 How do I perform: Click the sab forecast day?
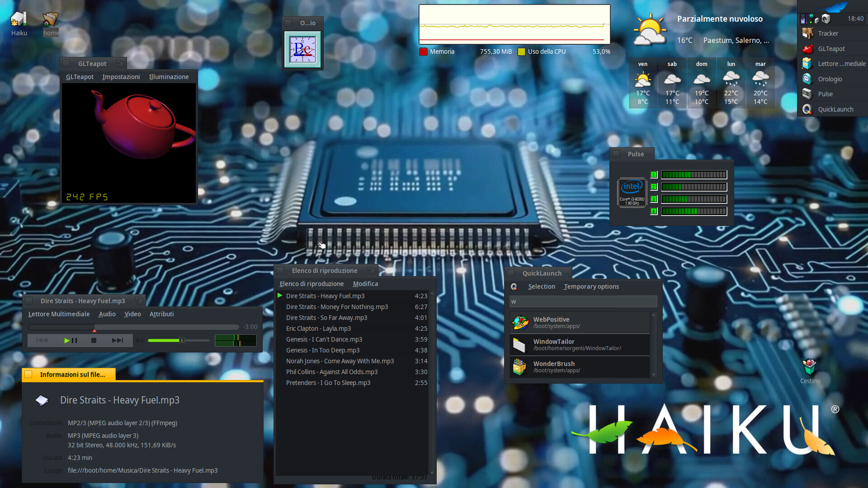[x=672, y=83]
